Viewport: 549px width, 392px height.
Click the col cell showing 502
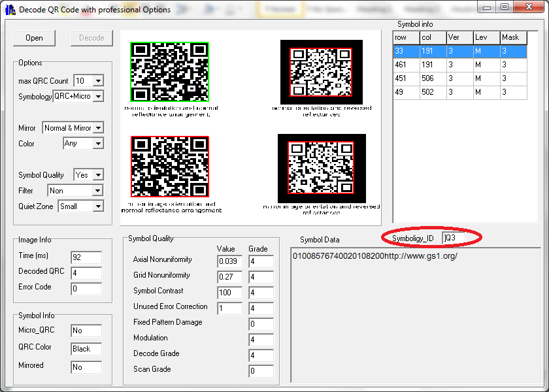click(433, 92)
